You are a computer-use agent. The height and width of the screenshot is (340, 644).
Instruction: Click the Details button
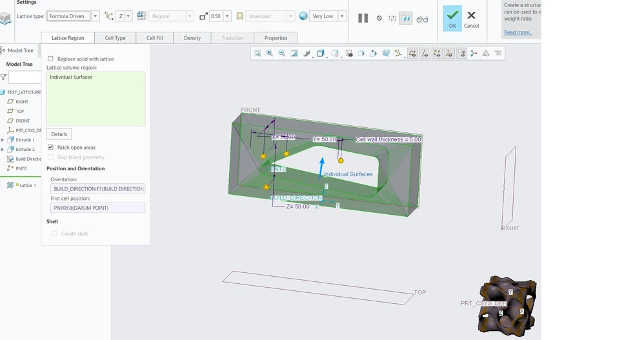(x=59, y=134)
